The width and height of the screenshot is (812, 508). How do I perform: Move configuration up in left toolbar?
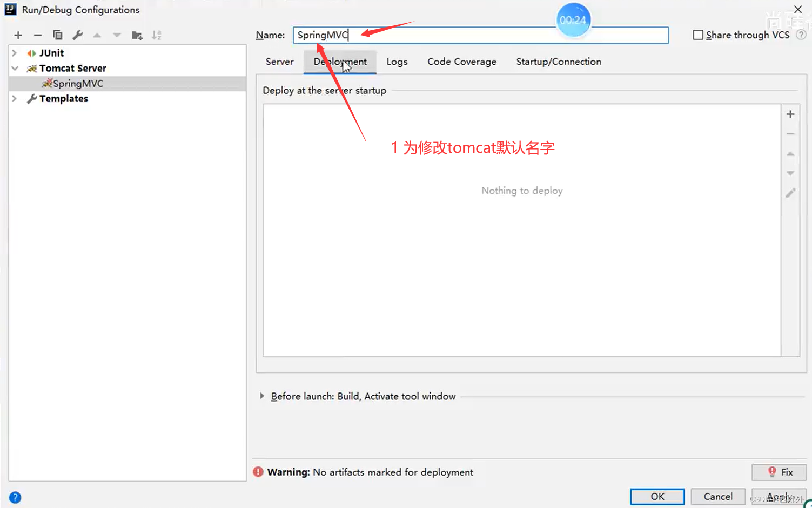[97, 35]
